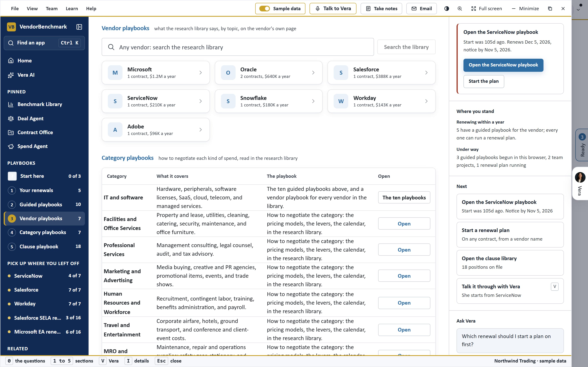This screenshot has width=588, height=367.
Task: Expand the top-right collapse chevron
Action: point(578,10)
